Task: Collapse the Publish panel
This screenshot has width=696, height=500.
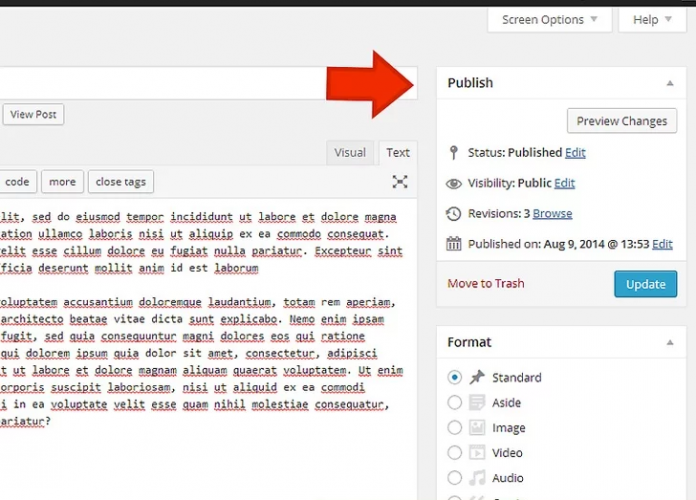Action: point(669,83)
